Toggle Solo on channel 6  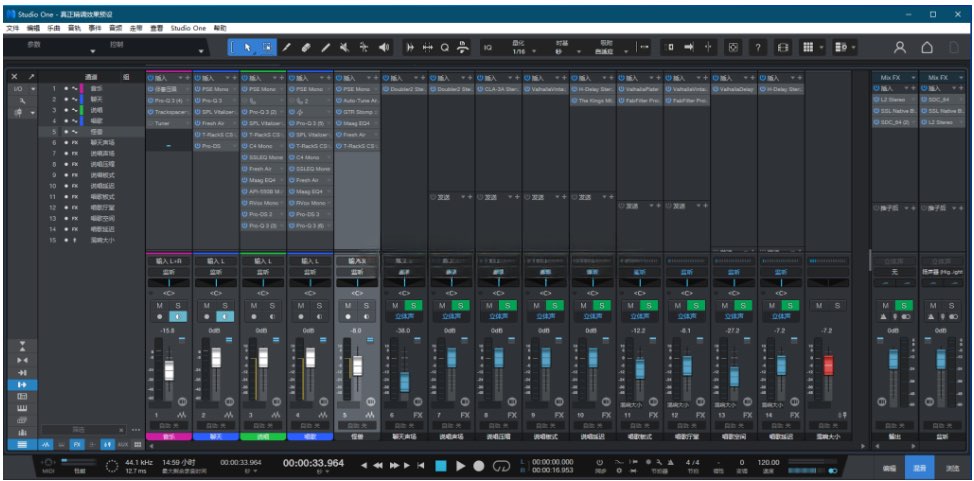[x=413, y=305]
